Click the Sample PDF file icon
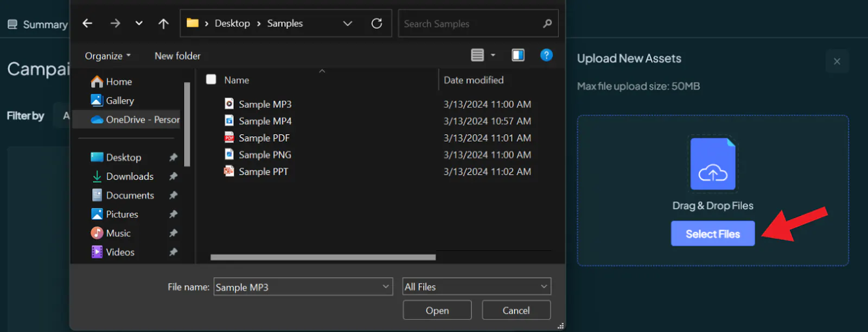Viewport: 868px width, 332px height. tap(229, 137)
